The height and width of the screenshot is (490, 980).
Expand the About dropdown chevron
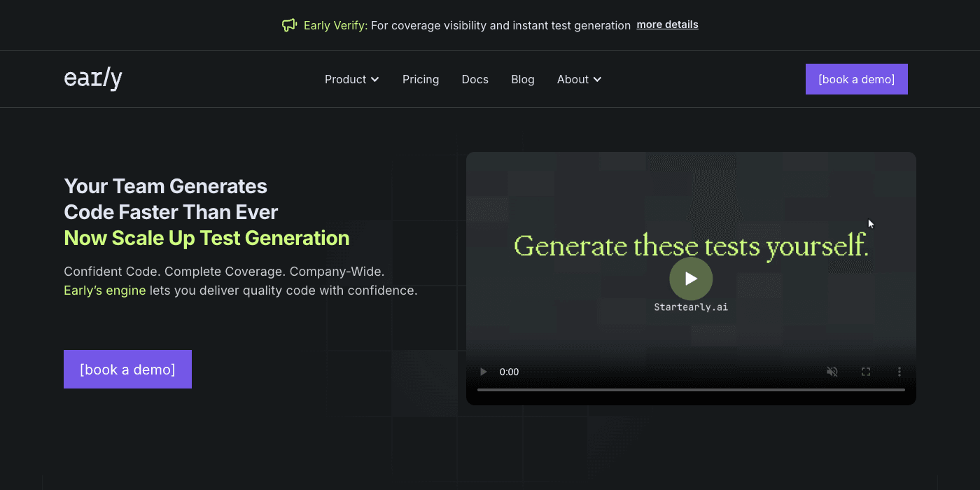pyautogui.click(x=597, y=80)
